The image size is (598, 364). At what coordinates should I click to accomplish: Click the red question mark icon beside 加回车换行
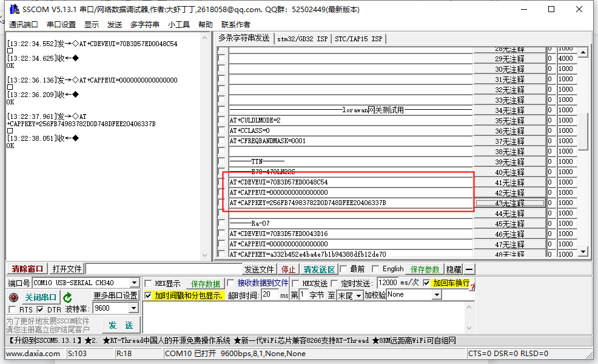472,286
